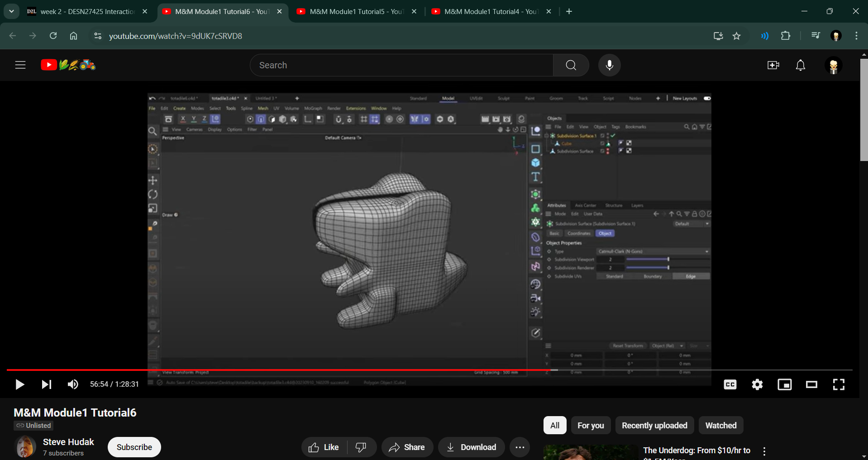This screenshot has height=460, width=868.
Task: Enter fullscreen mode
Action: click(x=838, y=384)
